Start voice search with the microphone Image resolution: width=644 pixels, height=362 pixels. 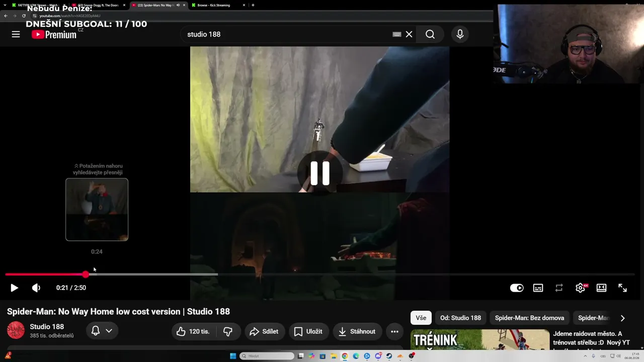point(460,34)
